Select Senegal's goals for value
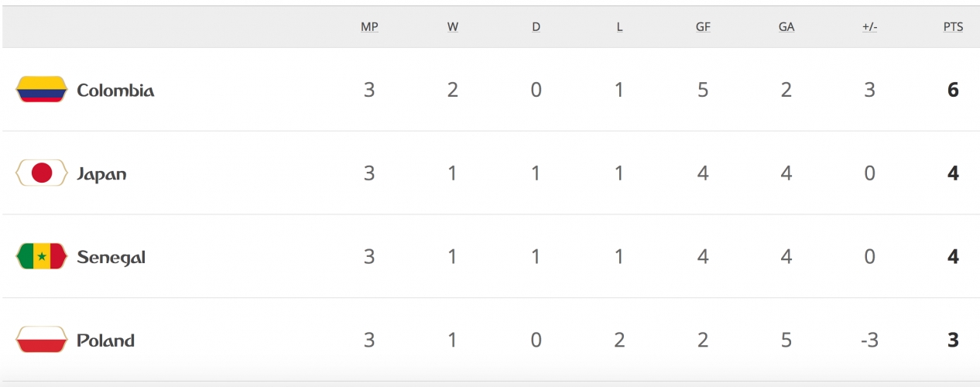Screen dimensions: 980x387 click(x=703, y=257)
